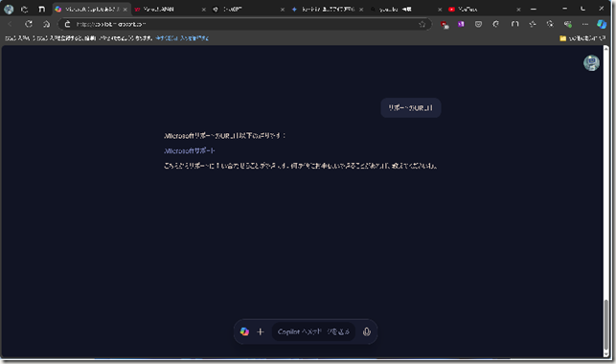Open the Copilot sidebar icon

coord(602,24)
